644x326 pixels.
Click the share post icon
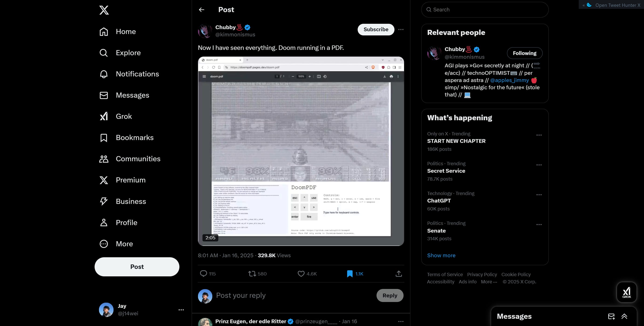399,274
